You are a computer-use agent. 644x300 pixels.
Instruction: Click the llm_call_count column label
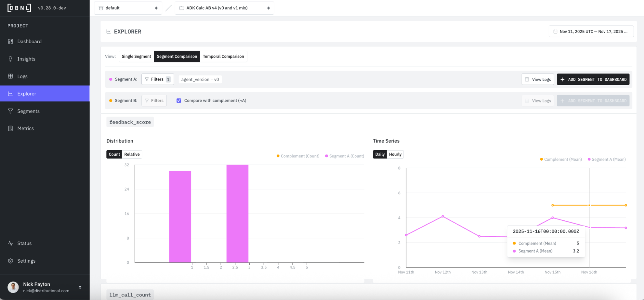[x=130, y=295]
